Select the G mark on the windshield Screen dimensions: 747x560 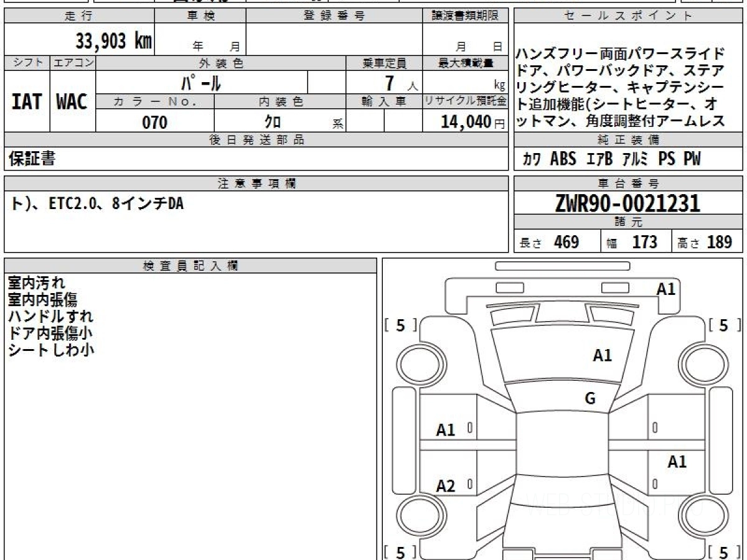(x=590, y=399)
